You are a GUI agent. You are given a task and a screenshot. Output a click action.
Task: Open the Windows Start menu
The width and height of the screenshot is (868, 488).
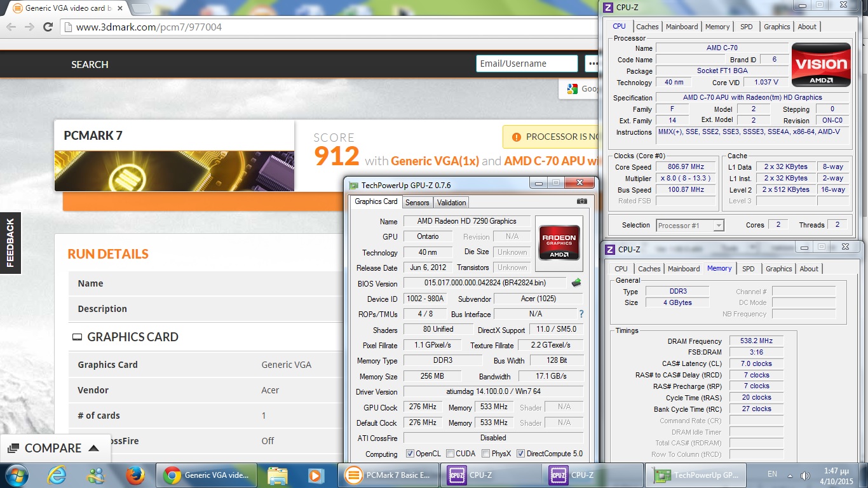pos(16,475)
